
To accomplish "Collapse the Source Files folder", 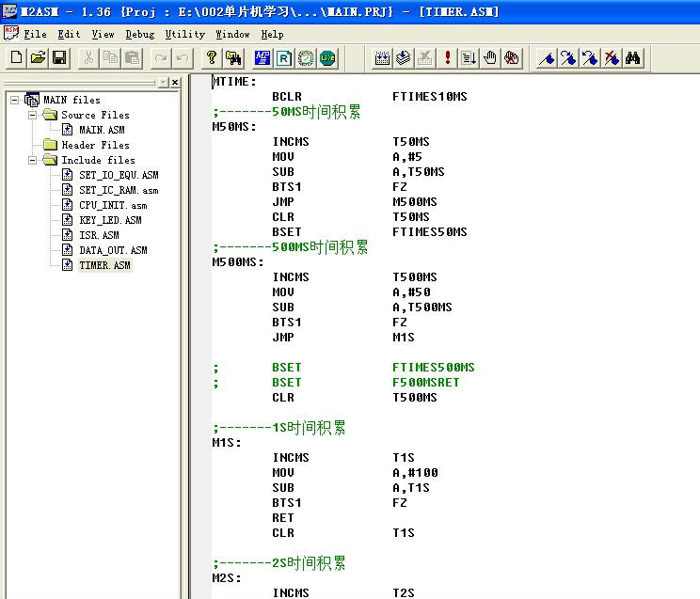I will tap(32, 115).
